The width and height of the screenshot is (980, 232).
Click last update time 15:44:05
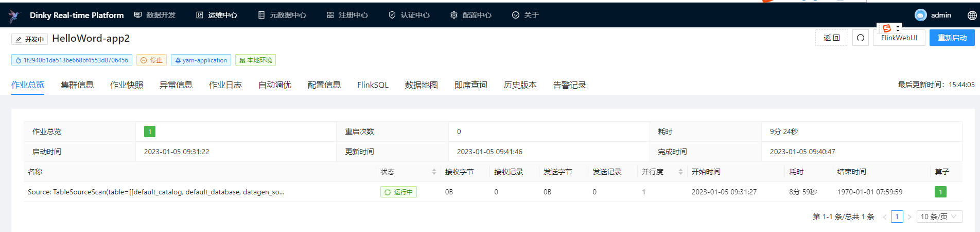click(962, 85)
